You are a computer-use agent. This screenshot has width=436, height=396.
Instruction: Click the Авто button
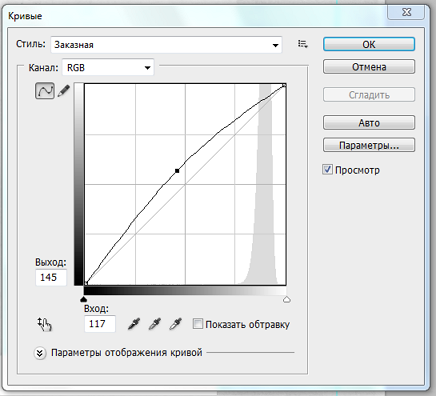(369, 123)
